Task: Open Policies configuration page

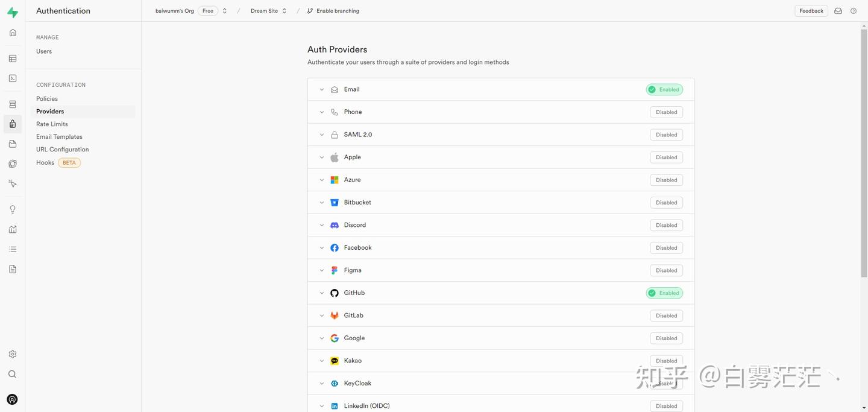Action: point(47,99)
